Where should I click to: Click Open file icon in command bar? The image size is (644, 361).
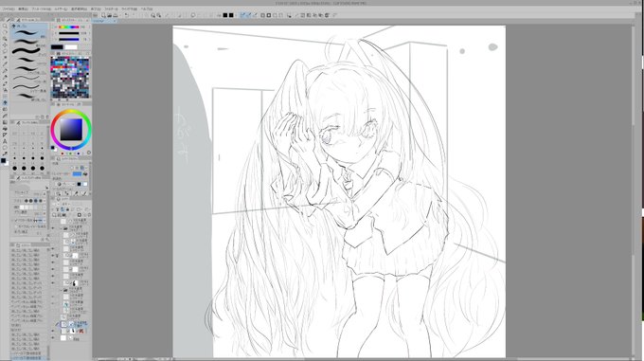coord(109,15)
